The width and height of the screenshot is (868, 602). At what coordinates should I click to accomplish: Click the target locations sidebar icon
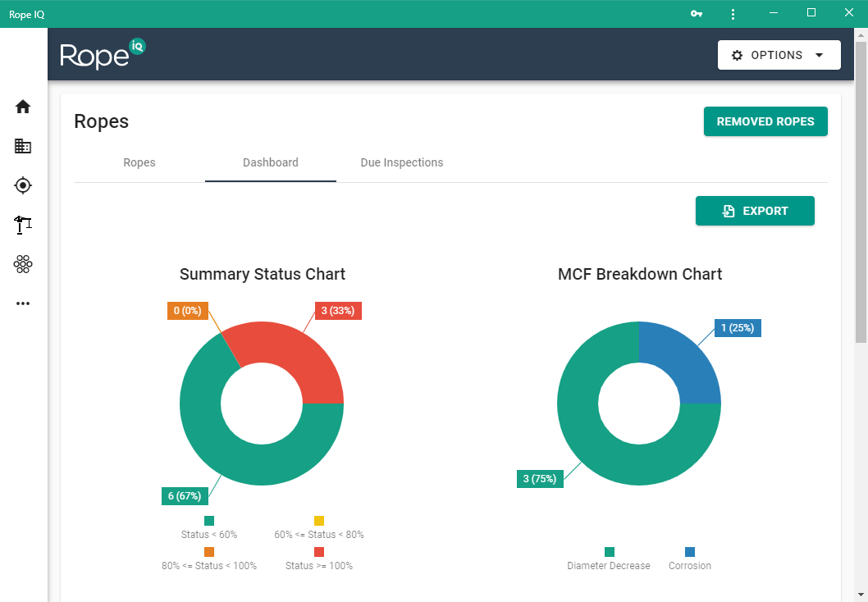pos(23,185)
